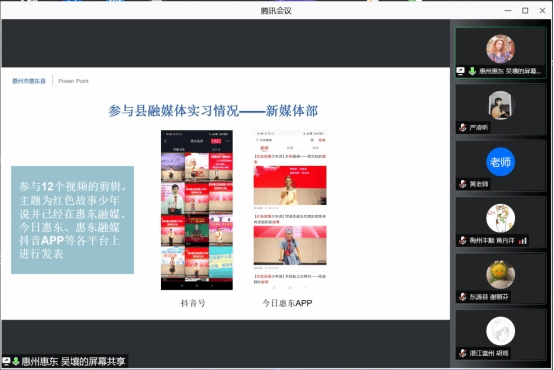Click the muted microphone icon for 黄老师
Viewport: 554px width, 370px height.
click(x=462, y=184)
